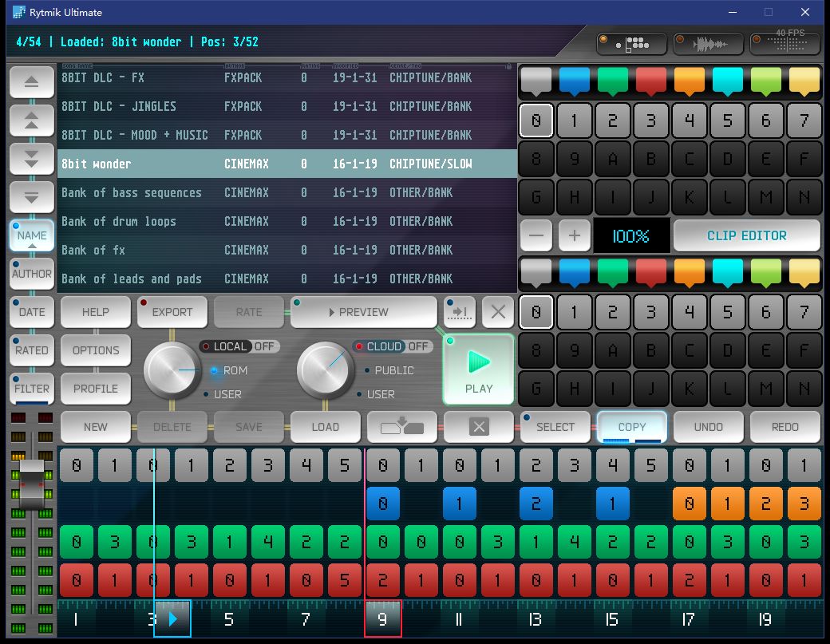Click the gray X button left of SELECT
This screenshot has height=644, width=830.
(479, 427)
